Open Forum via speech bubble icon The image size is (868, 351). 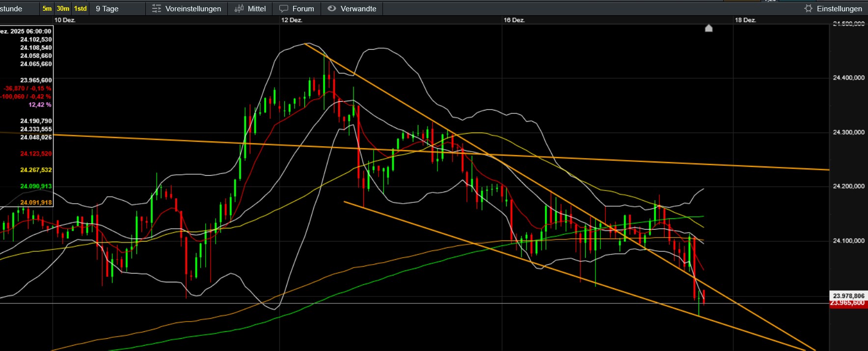tap(284, 8)
